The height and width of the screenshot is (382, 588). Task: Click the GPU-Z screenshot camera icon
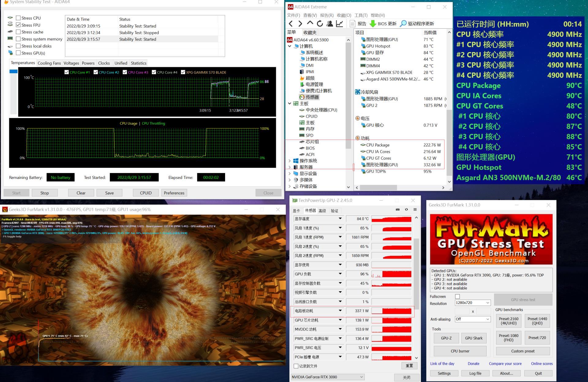click(x=398, y=210)
